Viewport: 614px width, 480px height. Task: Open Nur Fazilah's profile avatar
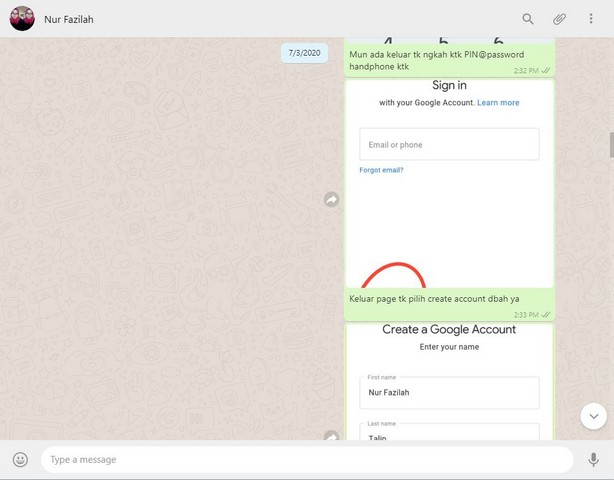22,19
